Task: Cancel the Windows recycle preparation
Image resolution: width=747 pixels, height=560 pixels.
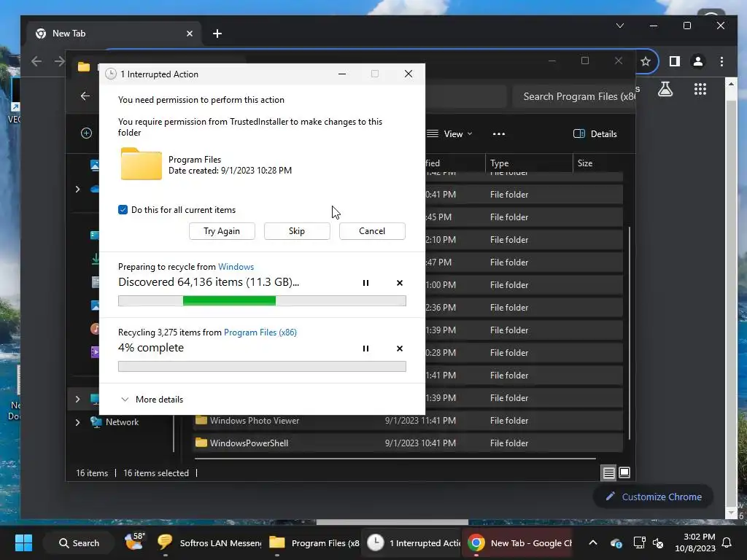Action: 400,283
